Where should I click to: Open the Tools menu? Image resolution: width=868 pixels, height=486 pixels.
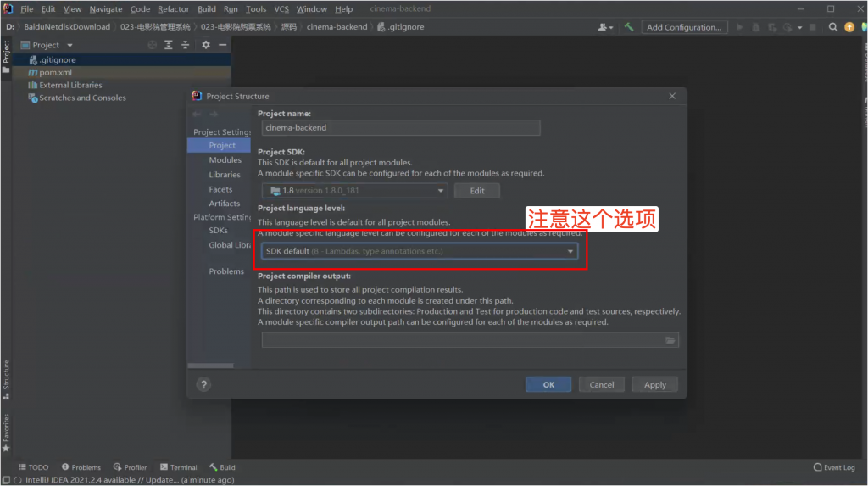pos(256,8)
